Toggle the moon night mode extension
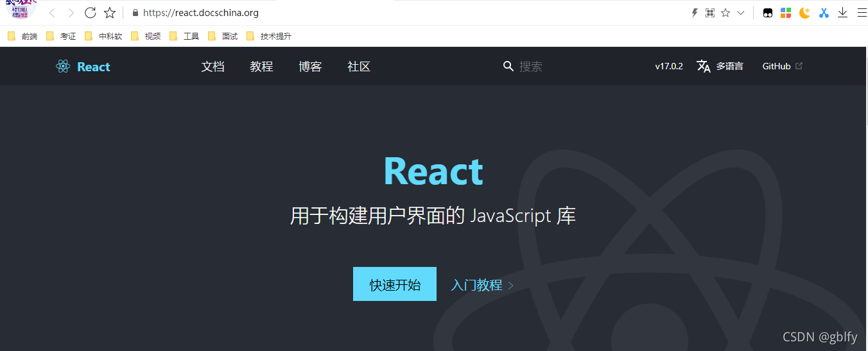Image resolution: width=868 pixels, height=351 pixels. (x=804, y=13)
